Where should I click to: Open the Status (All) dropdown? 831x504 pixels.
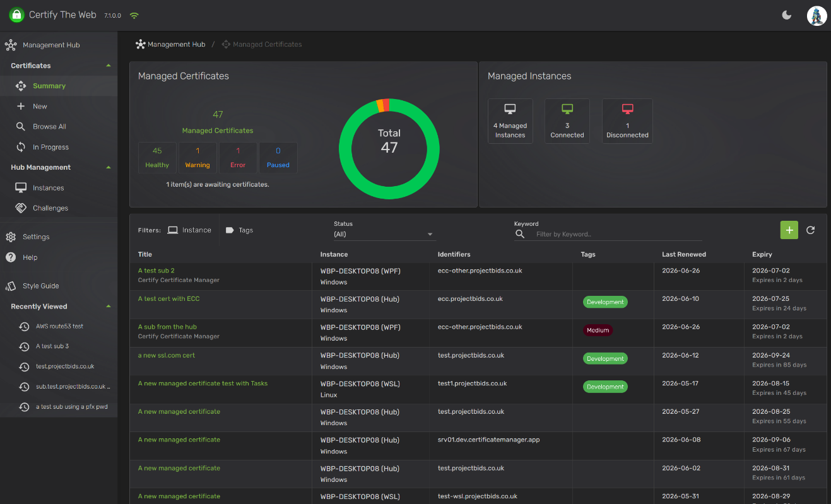tap(384, 234)
